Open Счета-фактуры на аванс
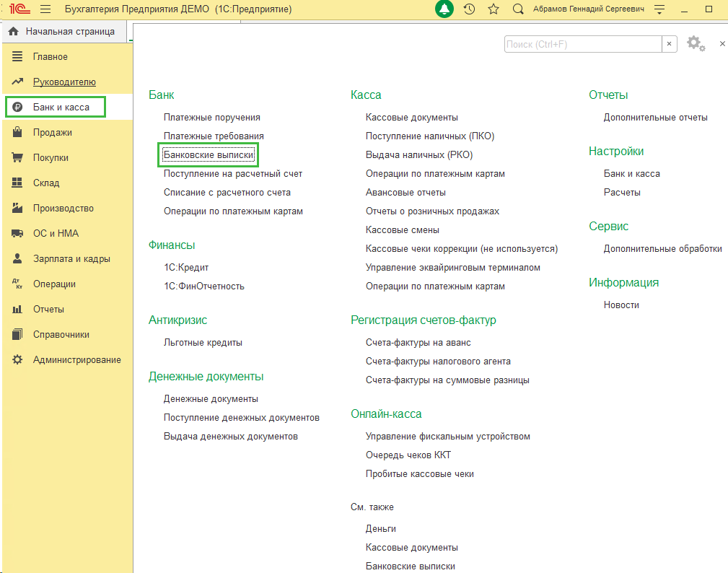 418,343
